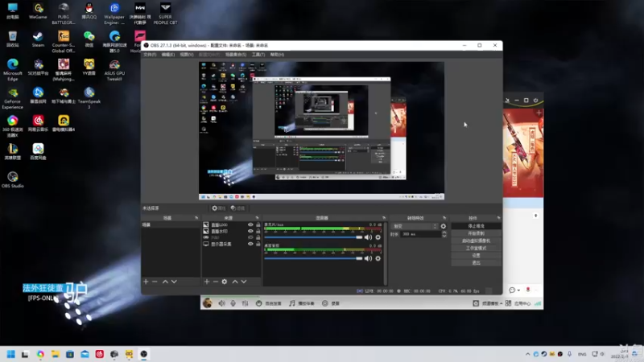Click speaker icon in voice chat bar
This screenshot has height=362, width=644.
point(222,303)
